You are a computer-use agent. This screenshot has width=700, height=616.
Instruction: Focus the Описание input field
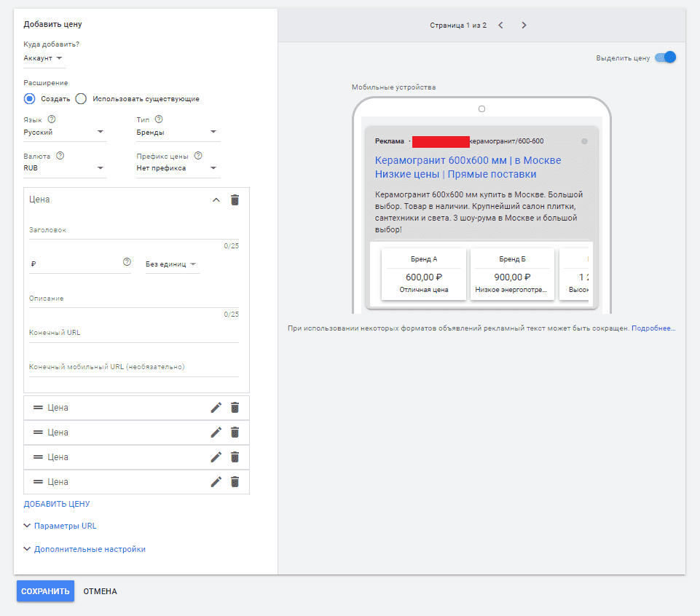tap(134, 299)
